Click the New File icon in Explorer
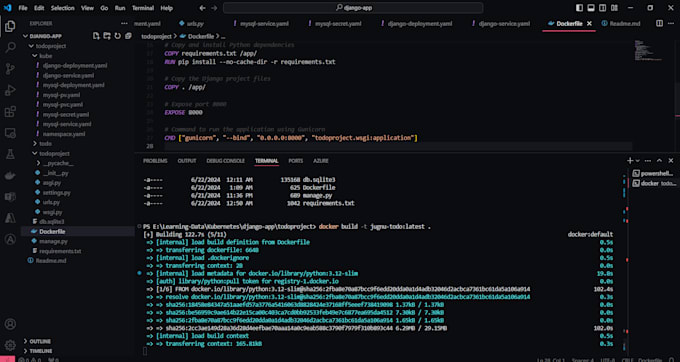This screenshot has height=362, width=680. pyautogui.click(x=97, y=36)
